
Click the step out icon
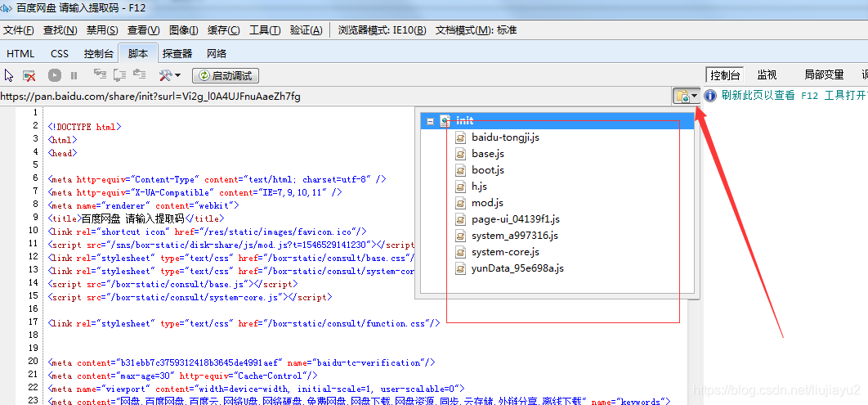coord(139,74)
